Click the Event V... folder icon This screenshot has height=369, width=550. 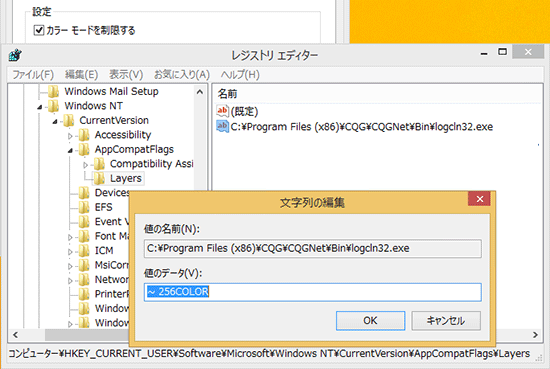(84, 222)
